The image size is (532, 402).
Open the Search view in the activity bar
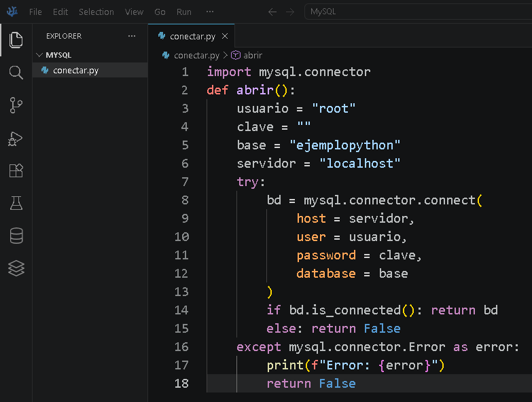(16, 73)
